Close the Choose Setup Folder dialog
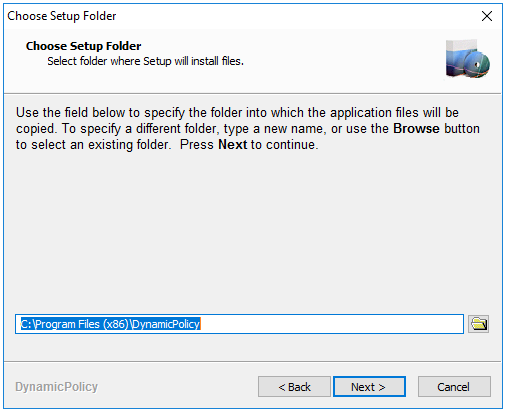The height and width of the screenshot is (413, 507). (487, 16)
